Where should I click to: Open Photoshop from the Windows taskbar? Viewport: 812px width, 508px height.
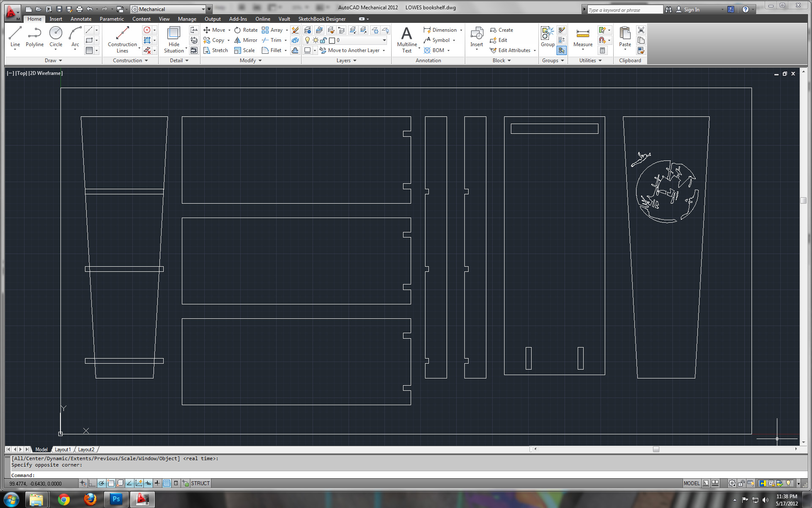click(115, 500)
